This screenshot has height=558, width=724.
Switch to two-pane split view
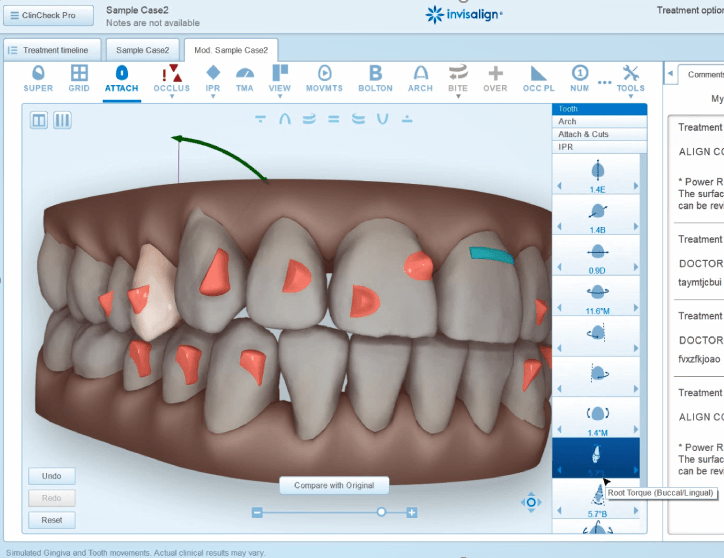[x=39, y=121]
